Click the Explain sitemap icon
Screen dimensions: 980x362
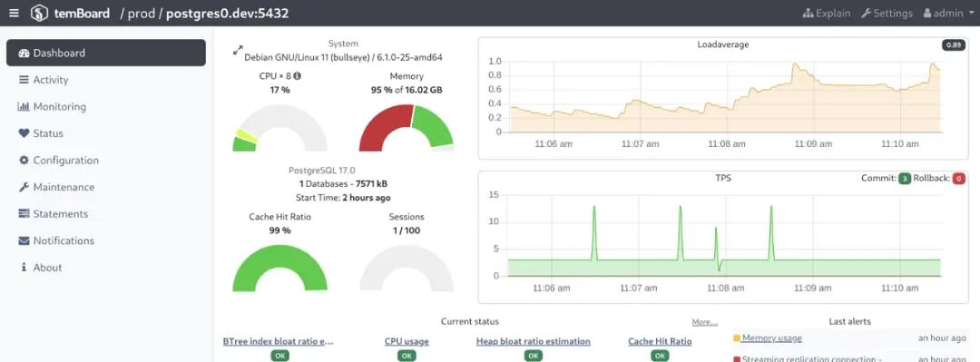point(808,13)
